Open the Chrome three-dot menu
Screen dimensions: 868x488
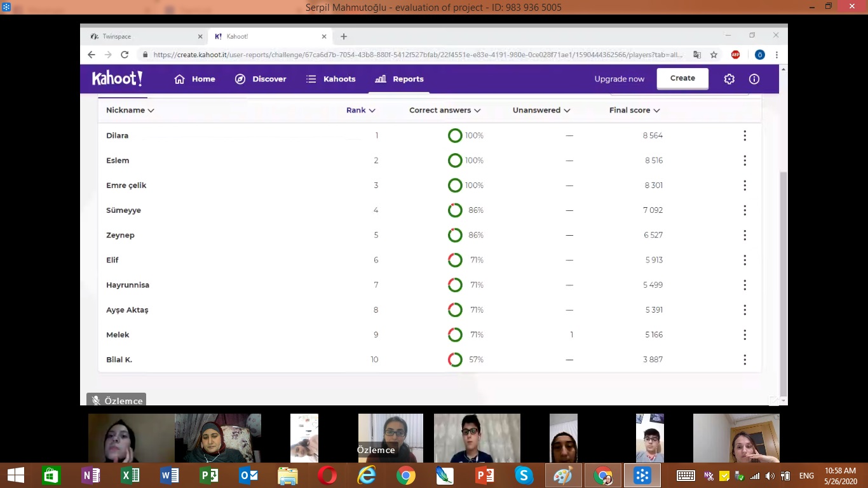(x=776, y=55)
